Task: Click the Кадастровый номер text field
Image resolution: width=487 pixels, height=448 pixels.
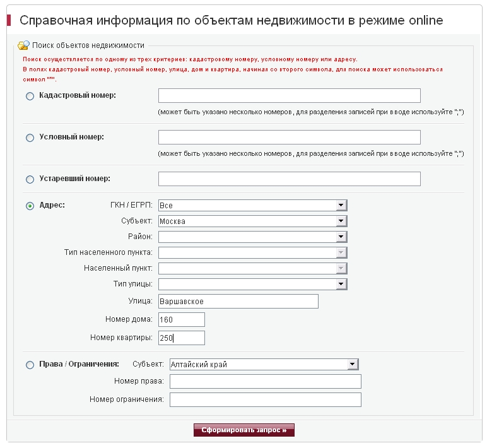Action: 289,95
